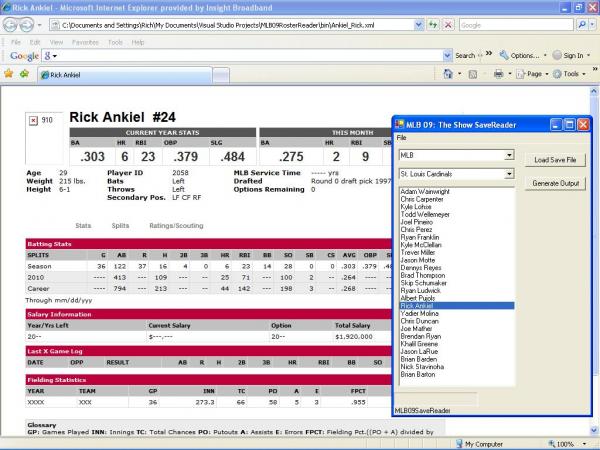Click the Favorites star icon

tap(9, 73)
